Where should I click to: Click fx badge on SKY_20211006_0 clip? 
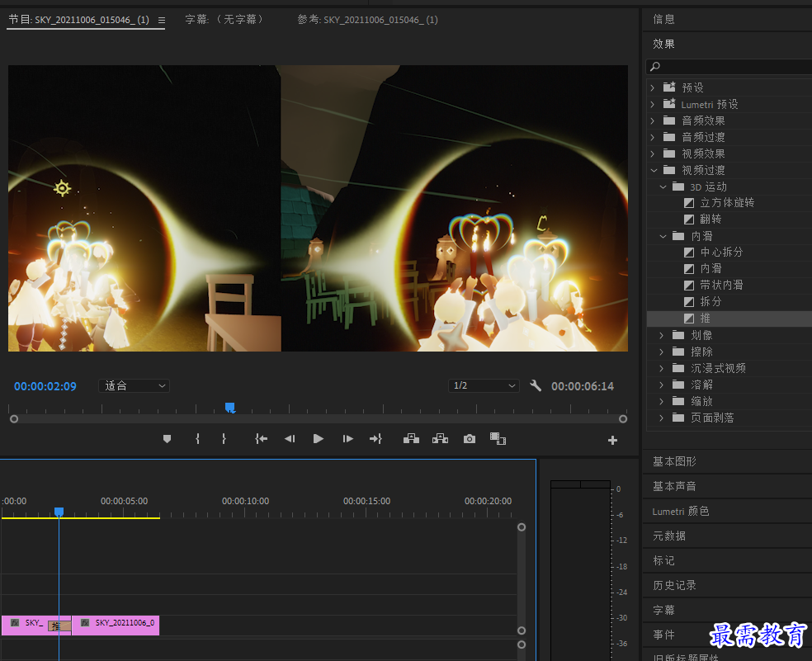click(85, 623)
